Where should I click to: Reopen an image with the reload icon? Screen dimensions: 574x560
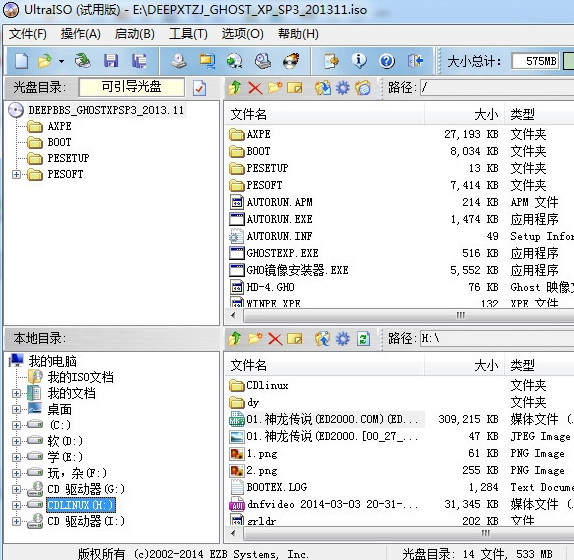pyautogui.click(x=83, y=61)
